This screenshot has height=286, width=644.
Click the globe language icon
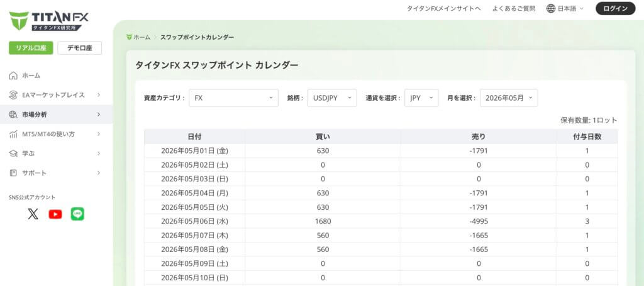(x=551, y=8)
